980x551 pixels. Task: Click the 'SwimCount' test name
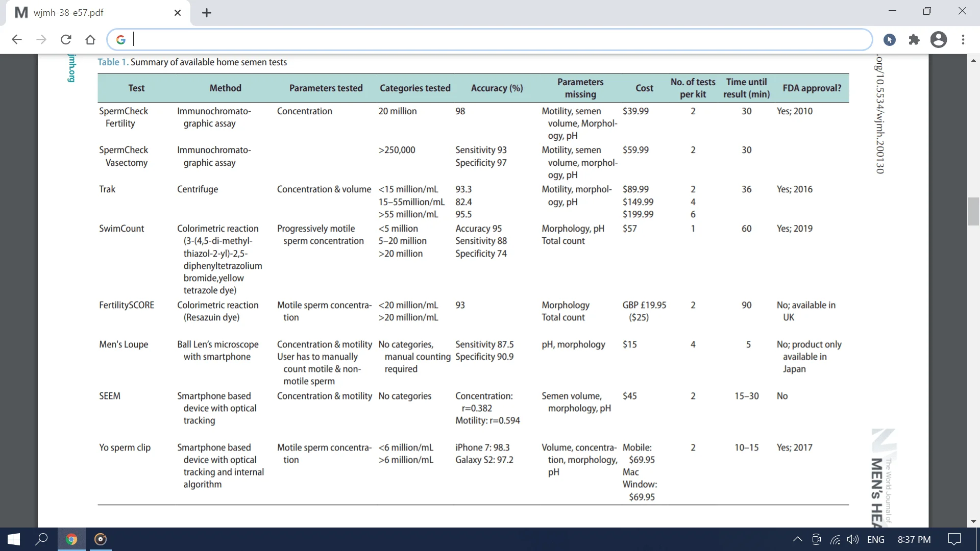click(x=121, y=229)
